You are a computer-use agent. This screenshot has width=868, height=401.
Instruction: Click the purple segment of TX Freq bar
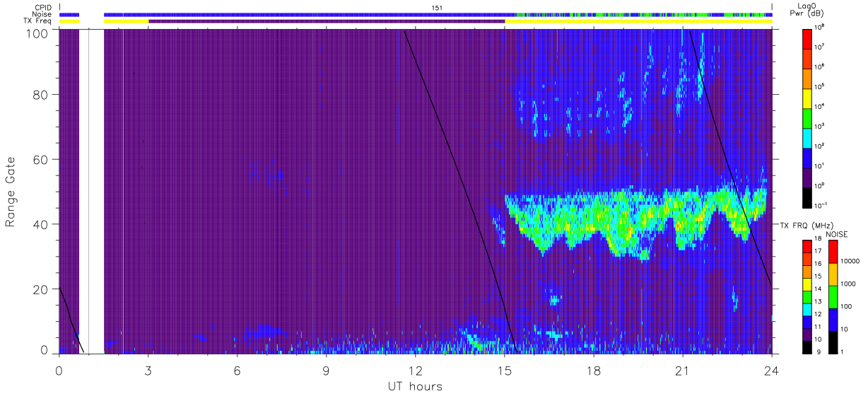click(327, 21)
